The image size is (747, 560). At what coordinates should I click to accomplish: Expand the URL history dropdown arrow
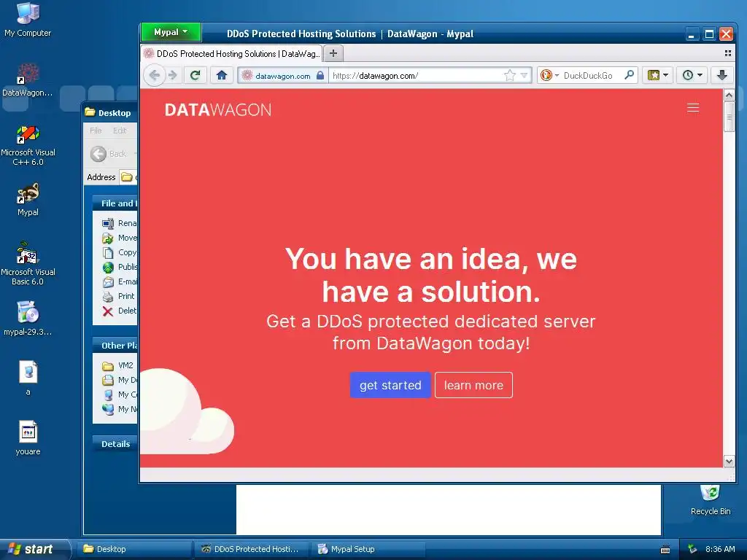(524, 75)
